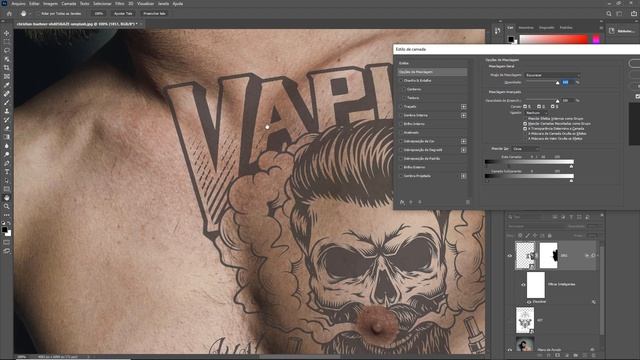Click plus button beside Sombra Interna effect
640x360 pixels.
(464, 116)
